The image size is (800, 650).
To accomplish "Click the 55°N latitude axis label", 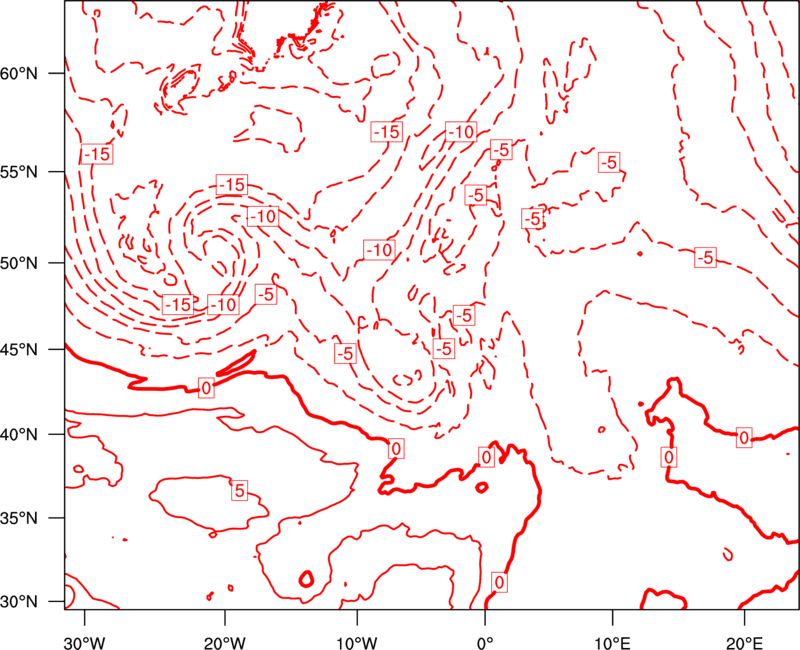I will tap(19, 172).
